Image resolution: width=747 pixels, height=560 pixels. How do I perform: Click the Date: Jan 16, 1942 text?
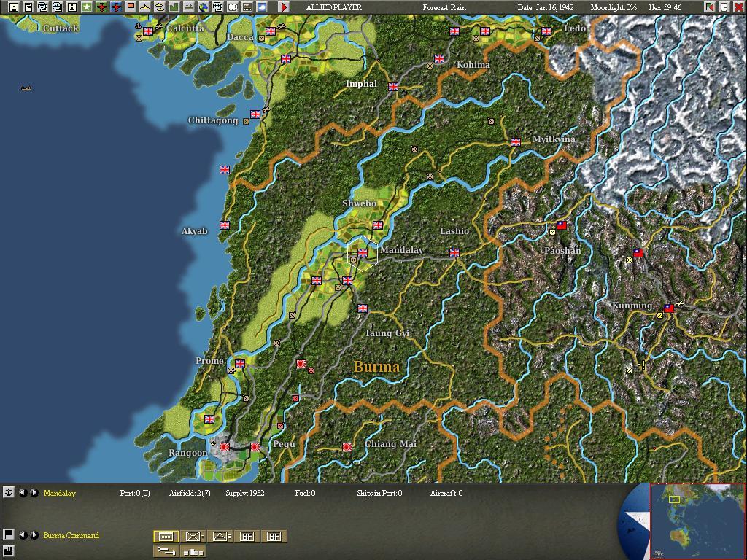click(546, 7)
